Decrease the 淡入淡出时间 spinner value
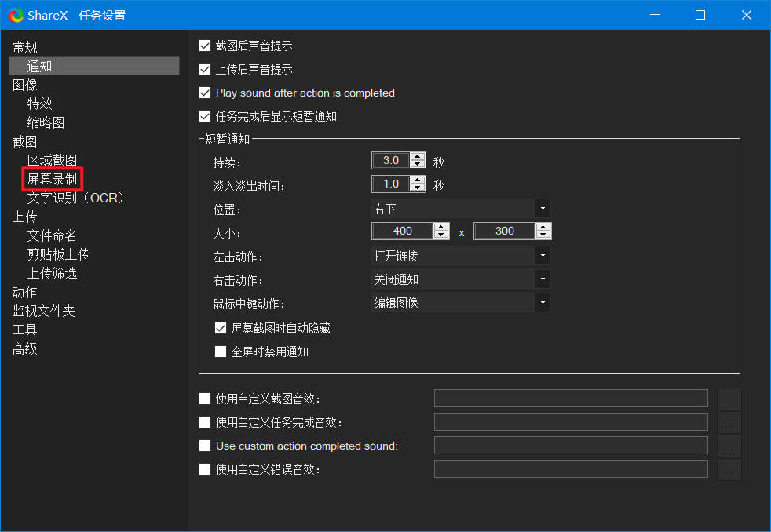771x532 pixels. [418, 188]
